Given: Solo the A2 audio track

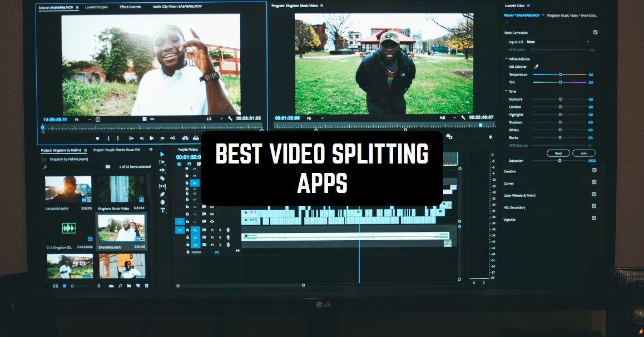Looking at the screenshot, I should [x=220, y=237].
